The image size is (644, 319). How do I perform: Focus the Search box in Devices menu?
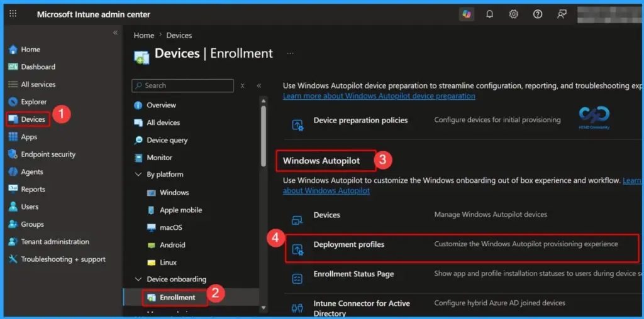pos(183,85)
